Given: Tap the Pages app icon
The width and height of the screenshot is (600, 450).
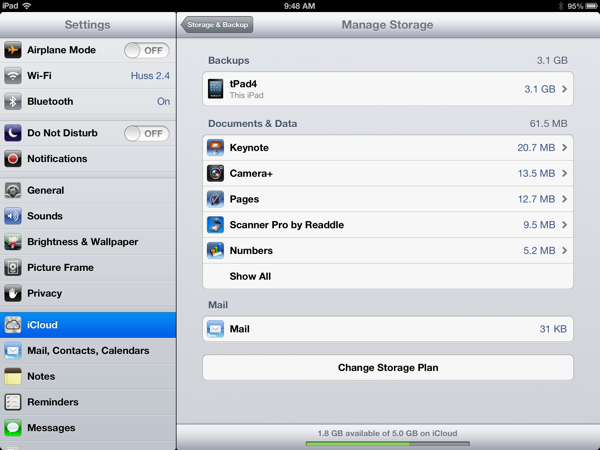Looking at the screenshot, I should (215, 199).
